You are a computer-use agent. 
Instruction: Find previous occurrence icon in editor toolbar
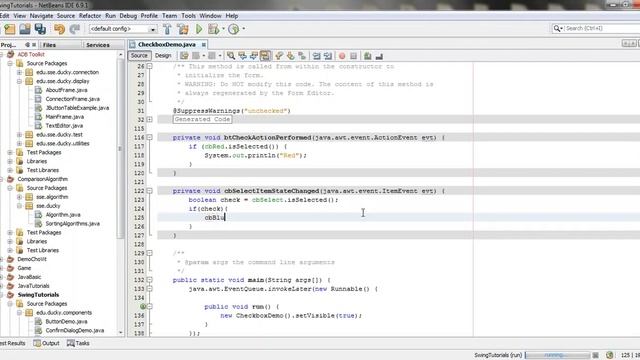(x=242, y=56)
